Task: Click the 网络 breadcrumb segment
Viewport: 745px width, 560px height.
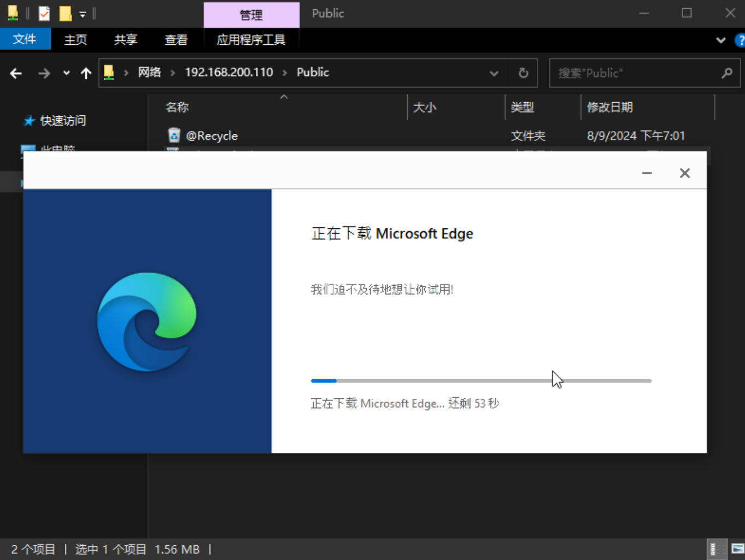Action: coord(149,72)
